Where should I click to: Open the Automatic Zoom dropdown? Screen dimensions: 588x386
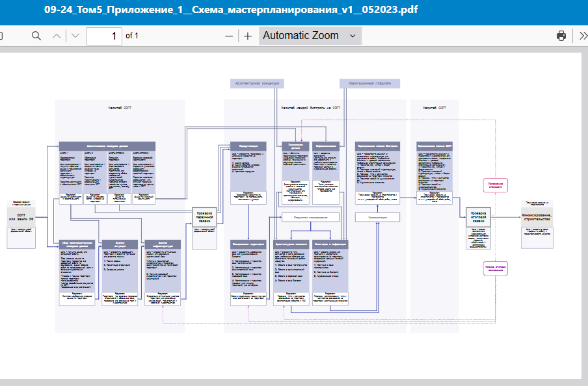pyautogui.click(x=310, y=36)
